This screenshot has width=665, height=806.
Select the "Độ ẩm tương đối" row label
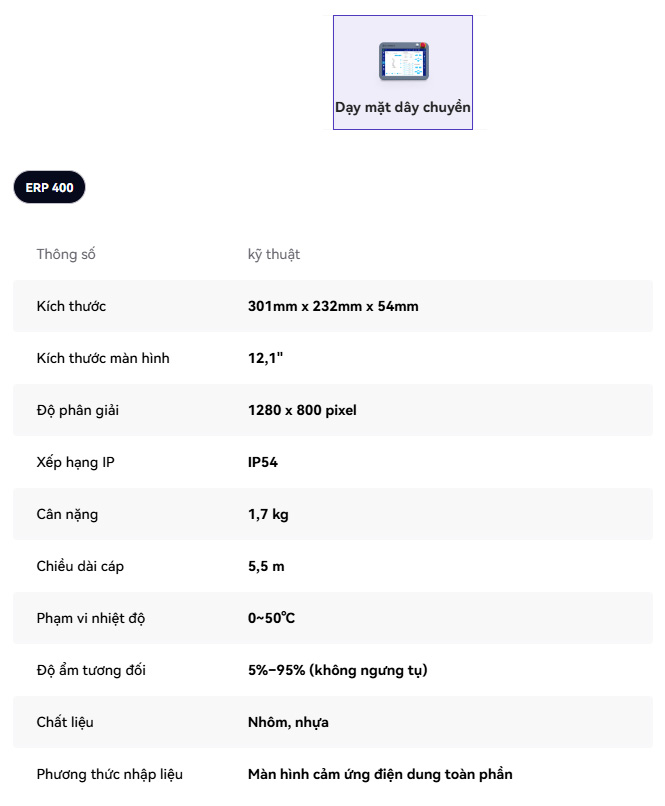click(x=91, y=670)
